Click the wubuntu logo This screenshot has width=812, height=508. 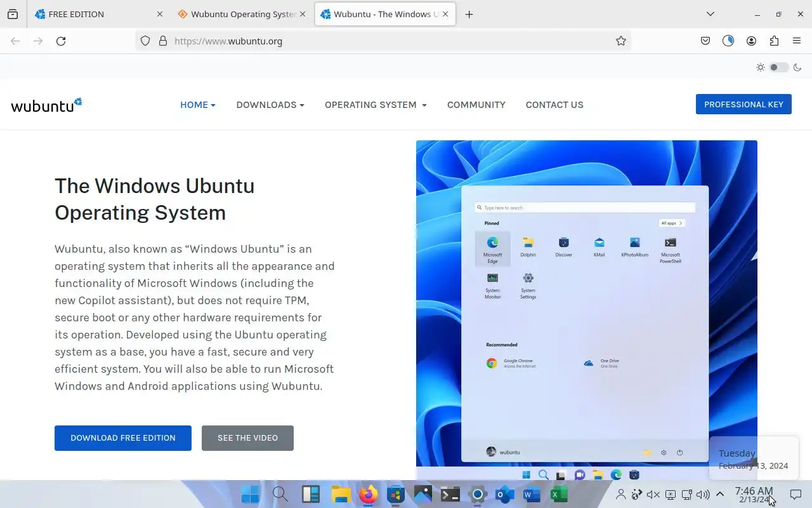[x=46, y=105]
